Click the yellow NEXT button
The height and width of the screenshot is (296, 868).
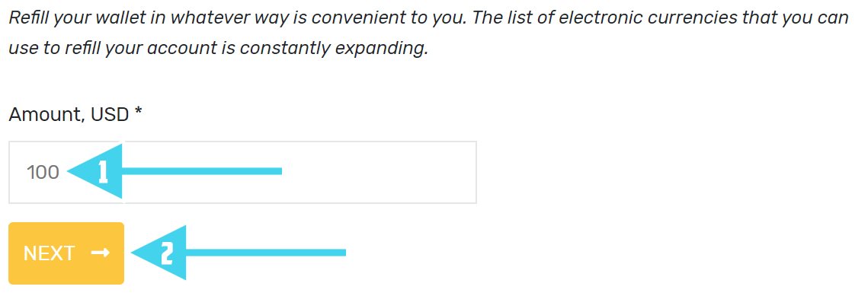(x=66, y=253)
